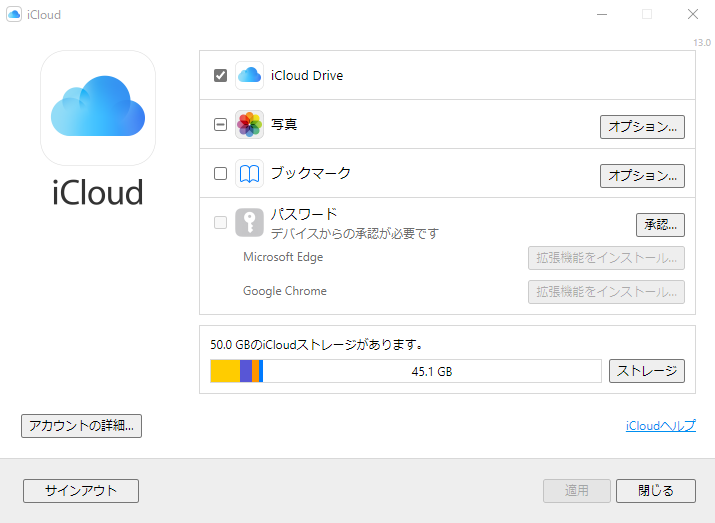Click the disabled パスワード checkbox
The image size is (715, 523).
[220, 223]
